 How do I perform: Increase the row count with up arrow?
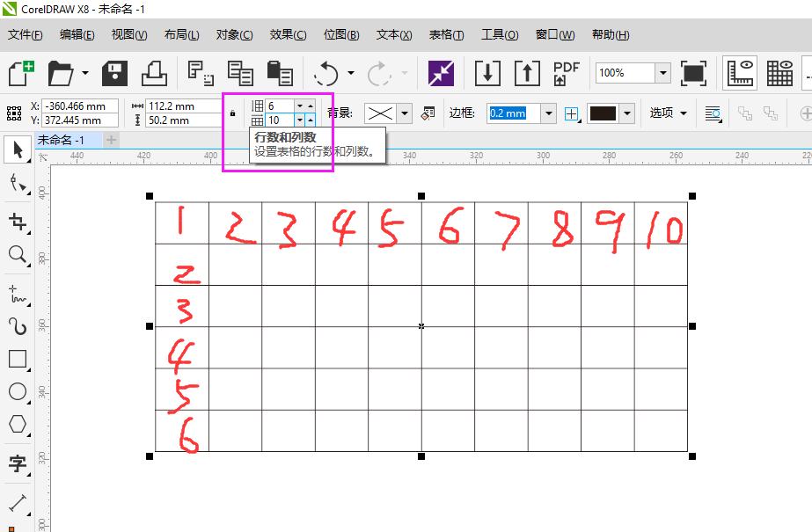click(311, 106)
